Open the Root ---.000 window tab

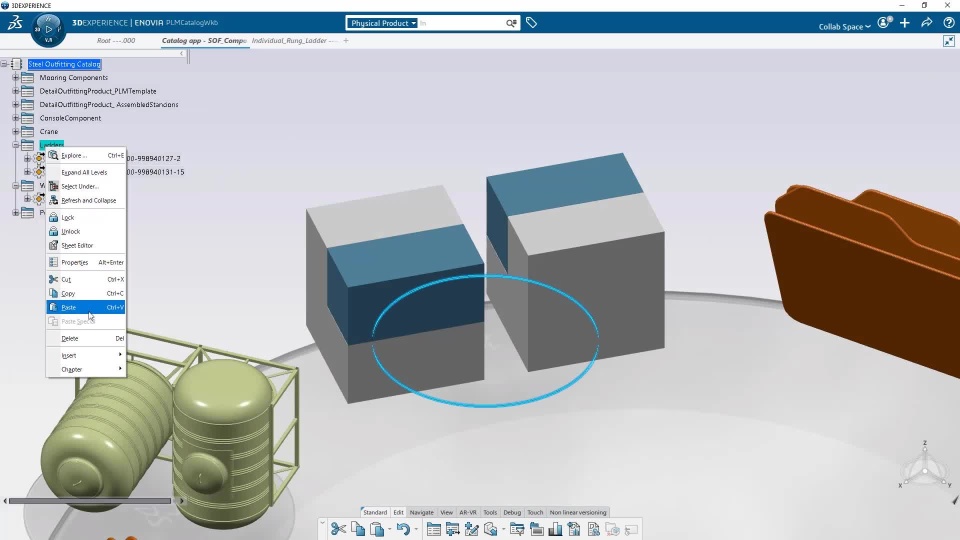116,40
